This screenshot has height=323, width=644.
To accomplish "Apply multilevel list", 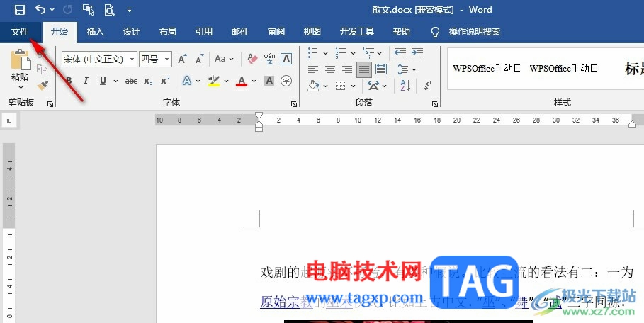I will (368, 52).
